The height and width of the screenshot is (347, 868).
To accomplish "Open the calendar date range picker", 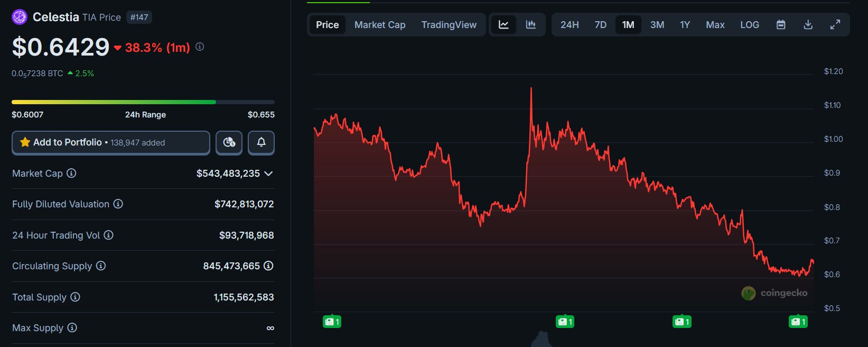I will (781, 25).
